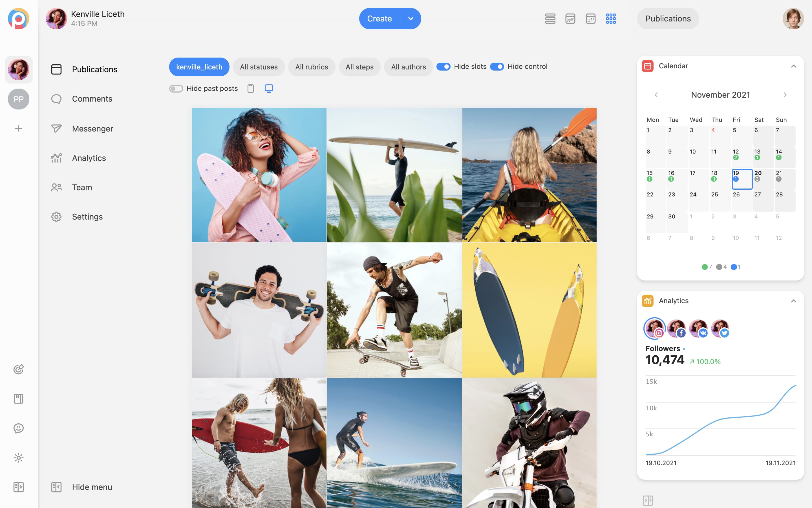812x508 pixels.
Task: Collapse the Analytics widget chevron
Action: pyautogui.click(x=794, y=301)
